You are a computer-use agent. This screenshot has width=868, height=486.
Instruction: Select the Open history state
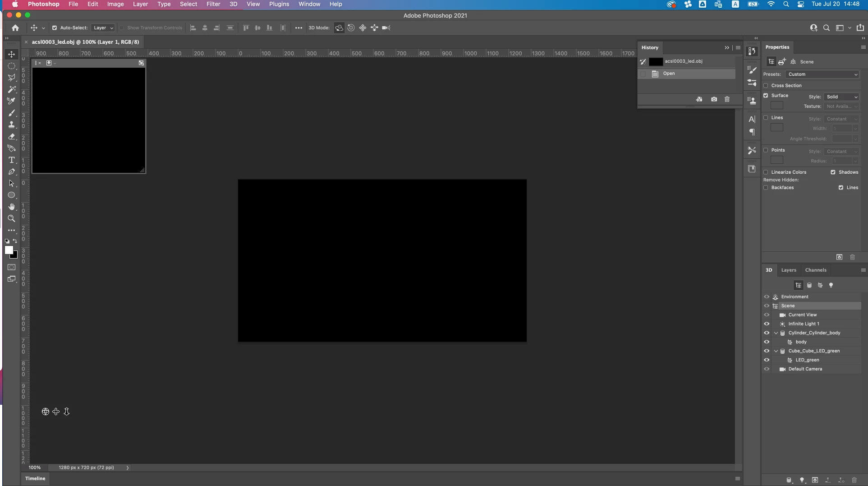tap(686, 74)
